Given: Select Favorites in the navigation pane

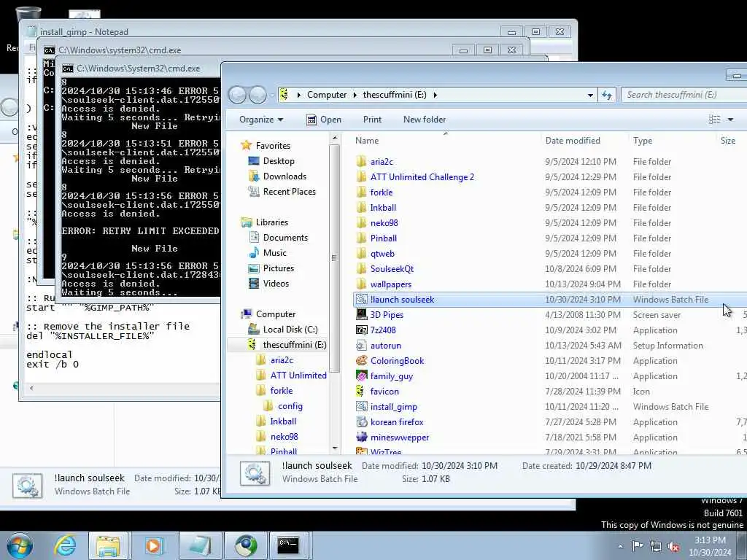Looking at the screenshot, I should pos(273,146).
